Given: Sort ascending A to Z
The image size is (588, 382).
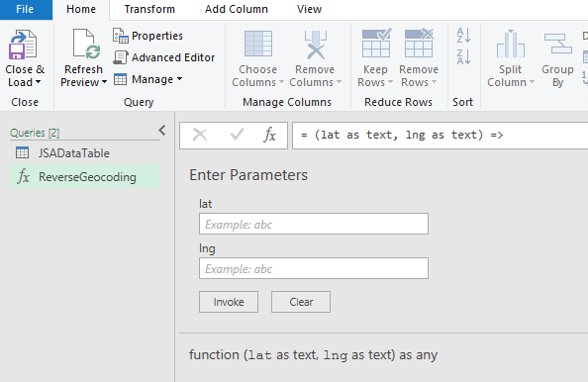Looking at the screenshot, I should click(463, 35).
